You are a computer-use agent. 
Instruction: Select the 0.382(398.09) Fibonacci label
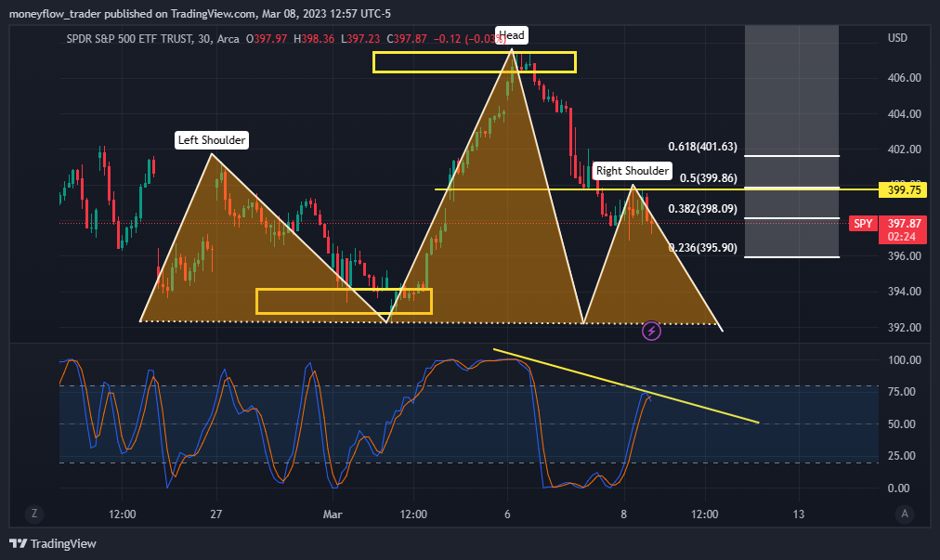coord(702,209)
